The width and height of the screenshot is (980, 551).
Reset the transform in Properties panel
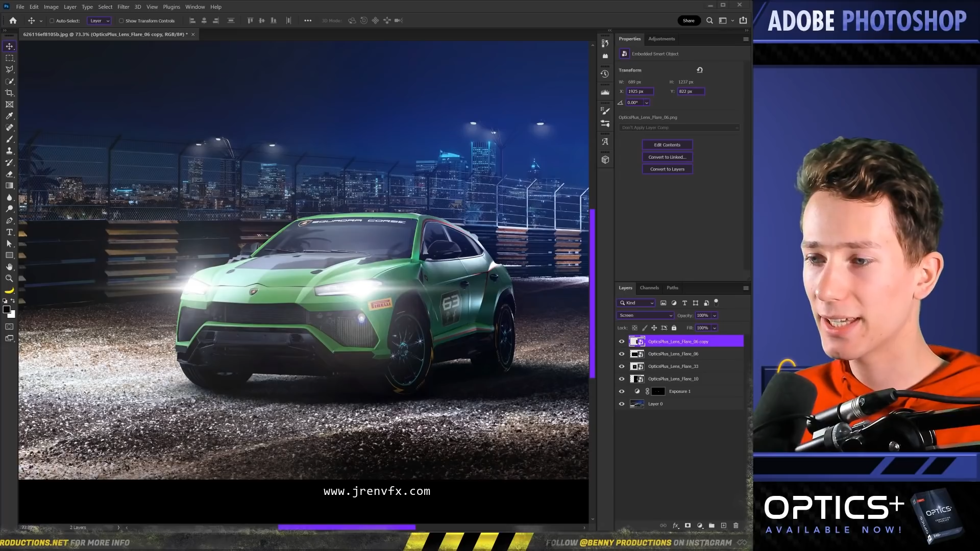(x=700, y=70)
